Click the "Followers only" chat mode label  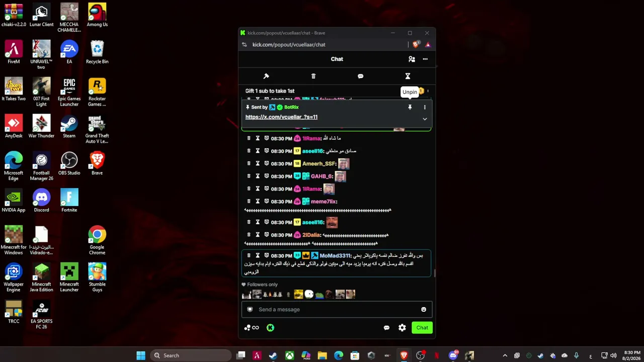262,285
